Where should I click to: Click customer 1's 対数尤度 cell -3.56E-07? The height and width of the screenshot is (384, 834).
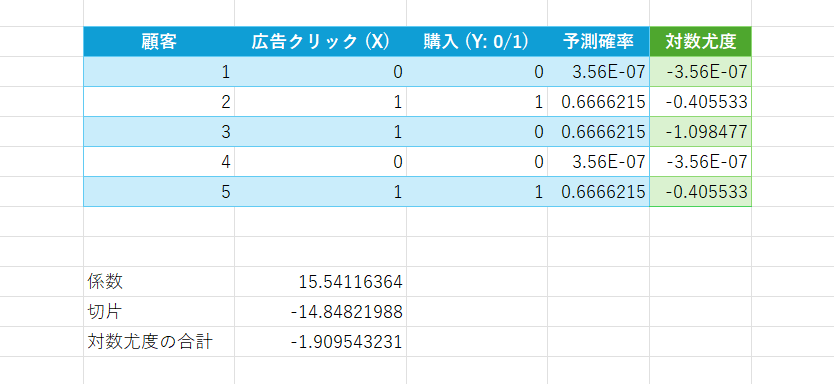700,72
